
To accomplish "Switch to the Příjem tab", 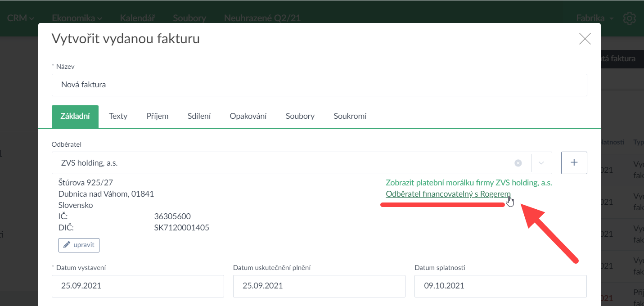I will click(158, 116).
